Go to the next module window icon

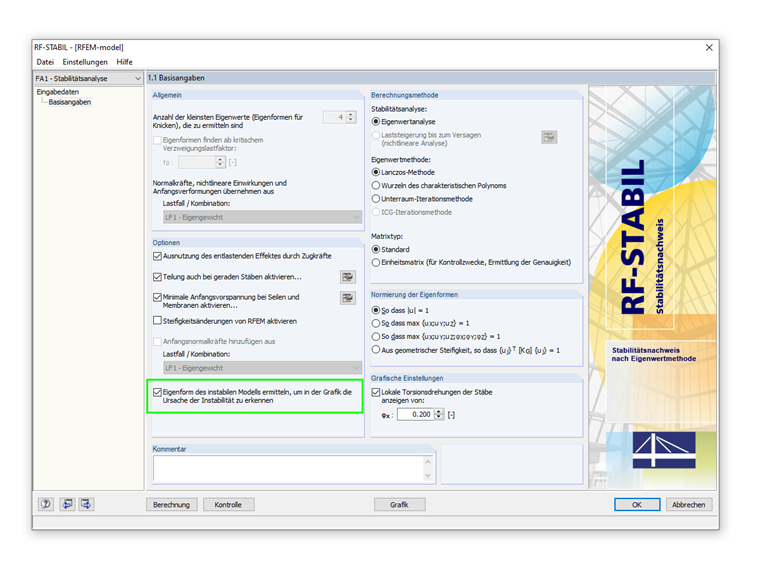click(86, 504)
